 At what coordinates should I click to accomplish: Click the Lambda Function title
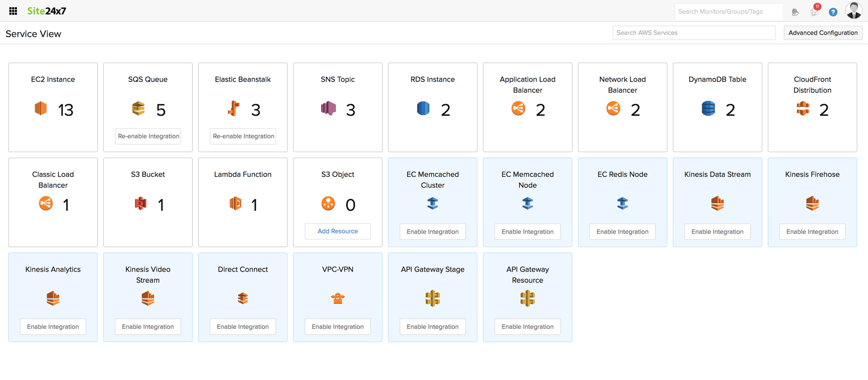tap(242, 174)
